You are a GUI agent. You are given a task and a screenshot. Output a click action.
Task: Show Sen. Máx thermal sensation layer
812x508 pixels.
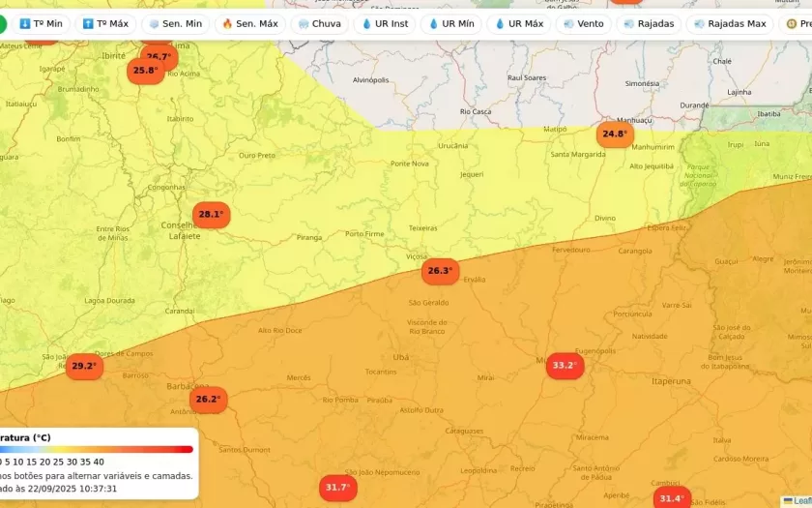(249, 23)
